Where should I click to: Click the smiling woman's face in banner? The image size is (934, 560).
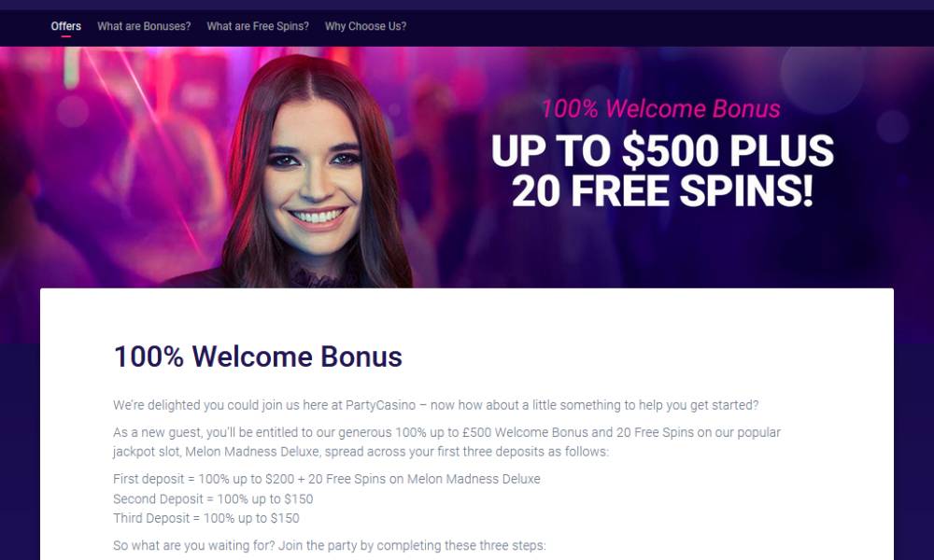[x=313, y=178]
